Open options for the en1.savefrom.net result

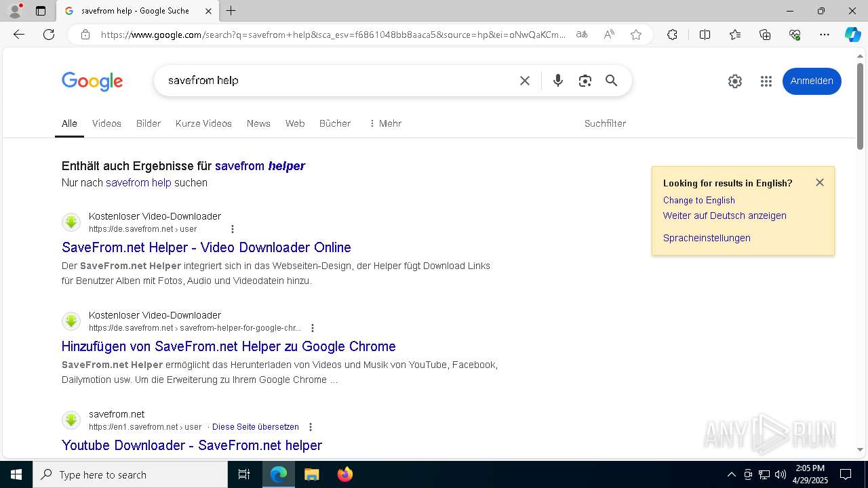pos(311,427)
